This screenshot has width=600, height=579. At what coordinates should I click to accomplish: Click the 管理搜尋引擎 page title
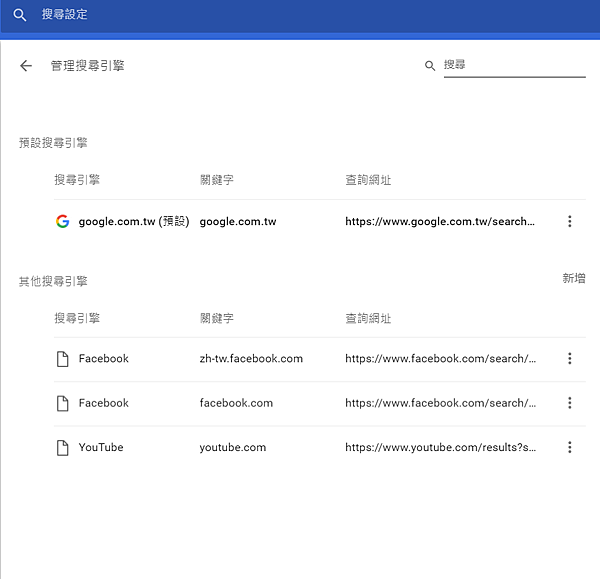(x=88, y=66)
